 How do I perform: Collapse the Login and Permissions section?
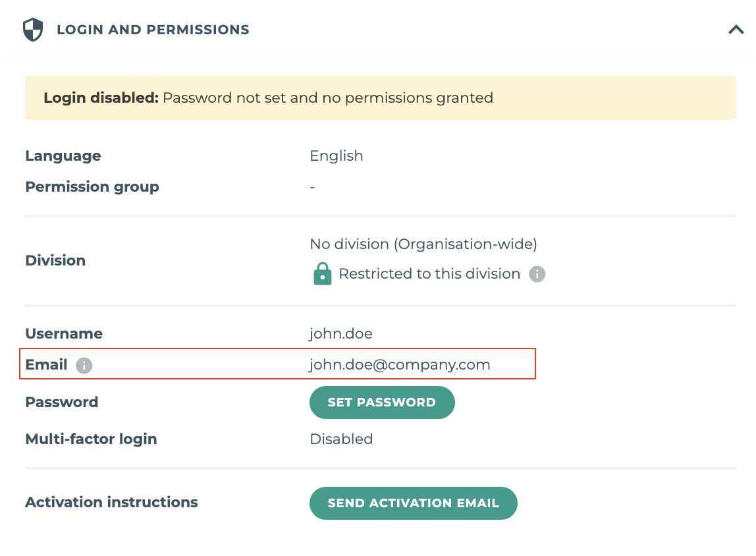click(x=735, y=29)
